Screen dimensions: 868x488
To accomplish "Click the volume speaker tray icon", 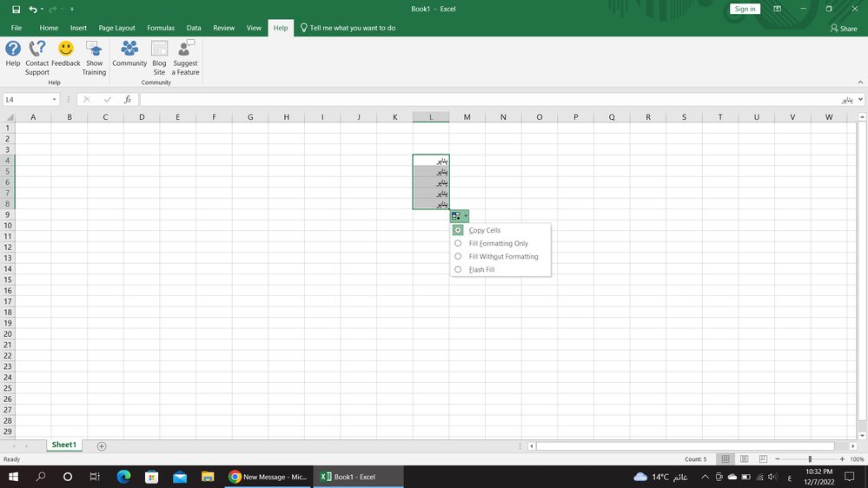I will coord(772,477).
